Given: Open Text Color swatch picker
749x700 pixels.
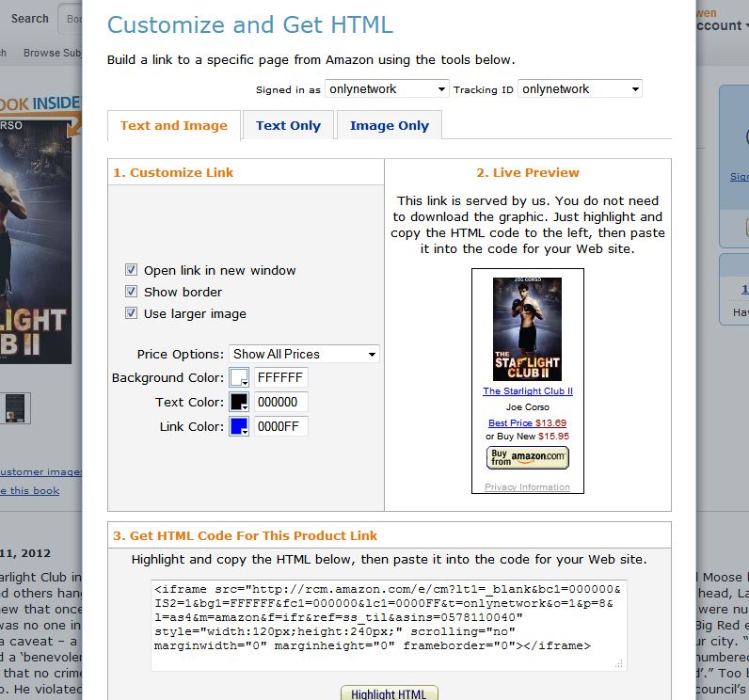Looking at the screenshot, I should click(239, 402).
